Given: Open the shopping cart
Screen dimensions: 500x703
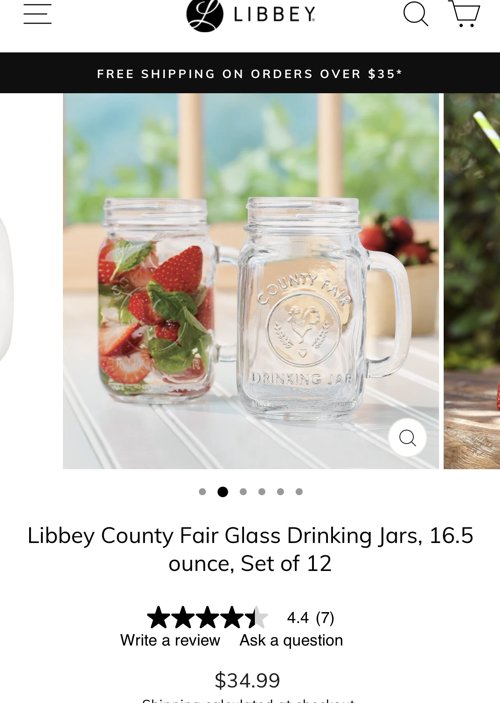Looking at the screenshot, I should (464, 14).
